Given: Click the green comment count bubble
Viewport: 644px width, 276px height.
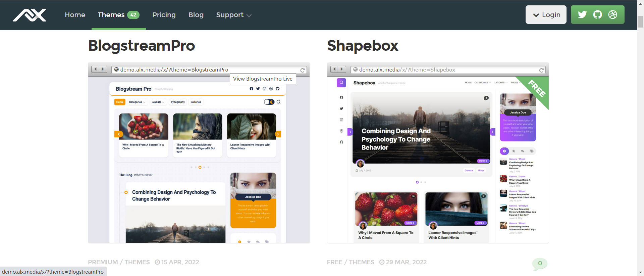Looking at the screenshot, I should (x=540, y=264).
